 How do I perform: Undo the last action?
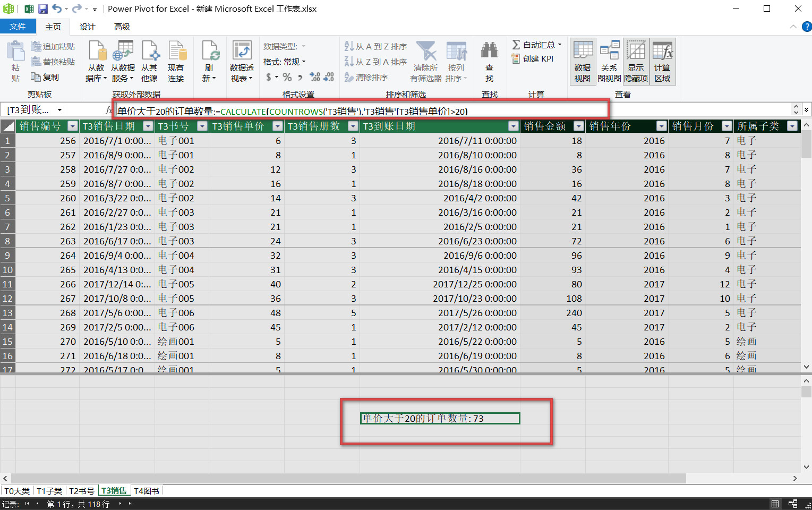(56, 8)
